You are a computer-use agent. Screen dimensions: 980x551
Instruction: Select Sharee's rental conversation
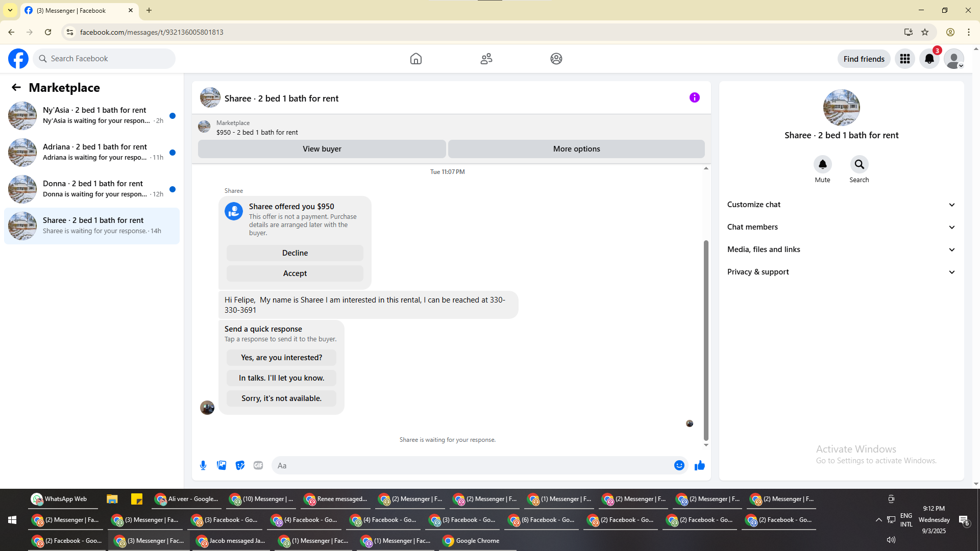tap(92, 226)
